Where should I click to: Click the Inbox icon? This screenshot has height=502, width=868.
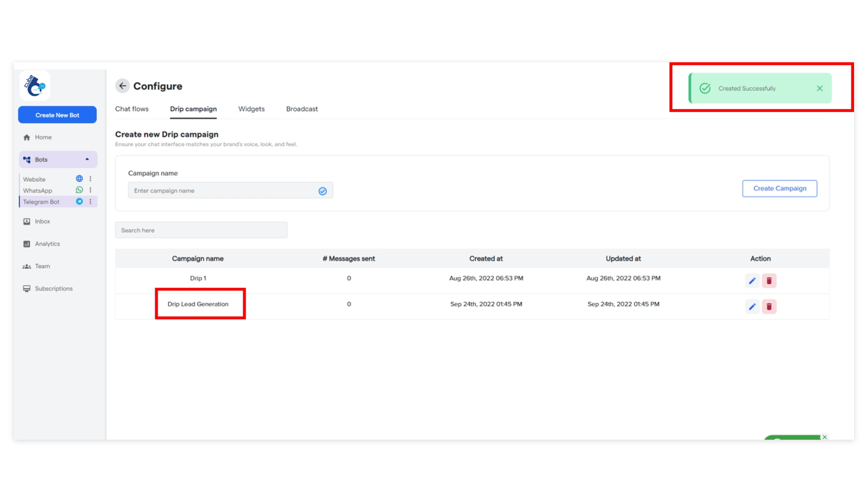pos(27,222)
